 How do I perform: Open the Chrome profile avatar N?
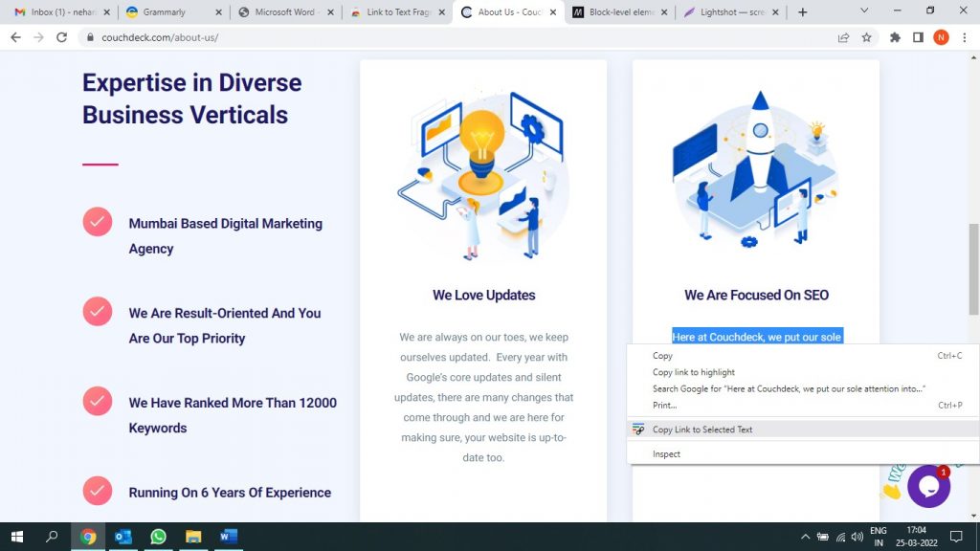pos(942,37)
